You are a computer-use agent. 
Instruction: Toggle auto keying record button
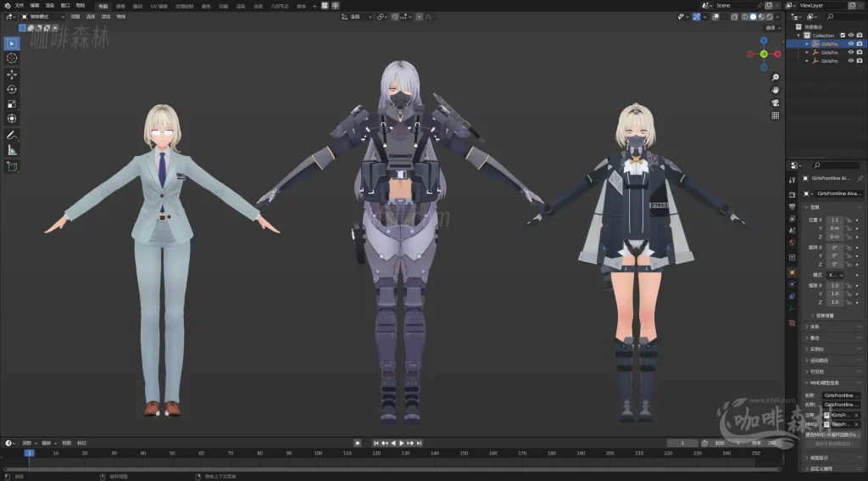click(x=357, y=443)
